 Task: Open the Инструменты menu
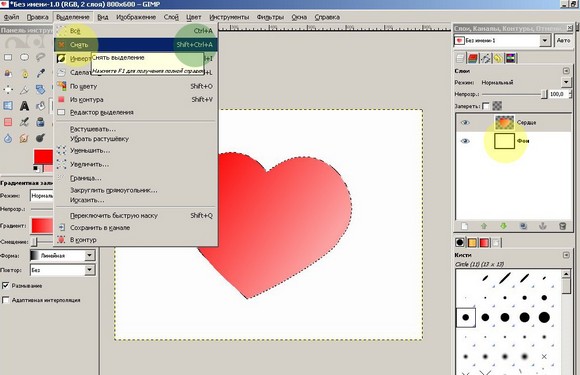[x=229, y=17]
